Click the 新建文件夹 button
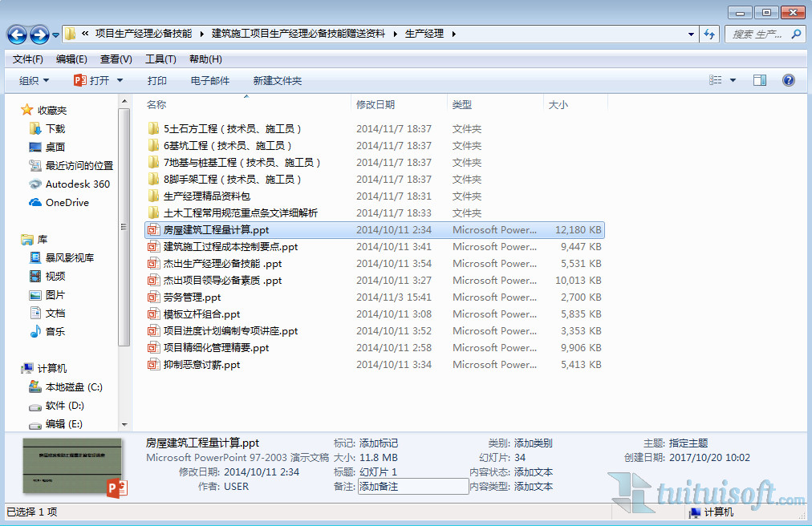Image resolution: width=812 pixels, height=526 pixels. pos(277,80)
